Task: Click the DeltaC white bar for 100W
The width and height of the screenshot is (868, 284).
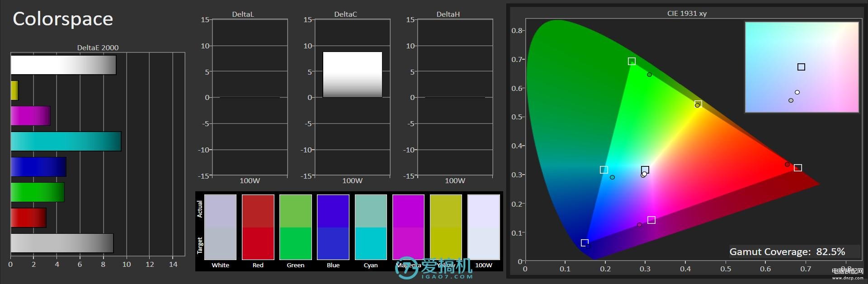Action: (x=352, y=75)
